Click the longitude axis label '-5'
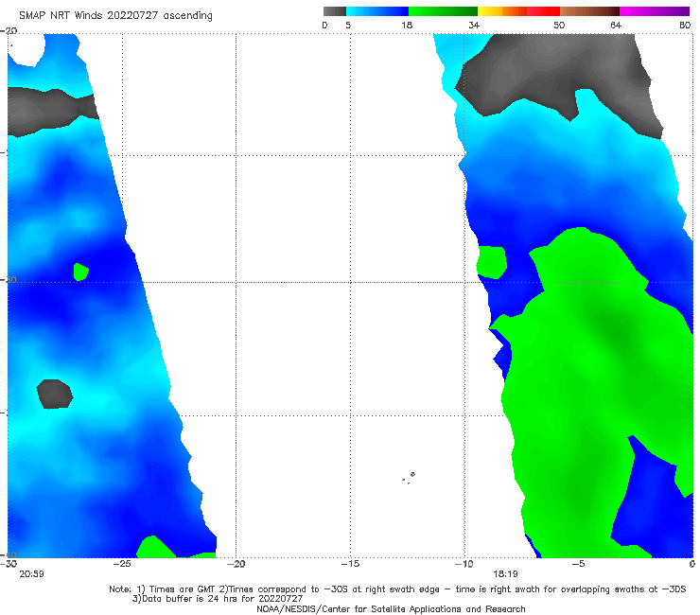 coord(578,564)
